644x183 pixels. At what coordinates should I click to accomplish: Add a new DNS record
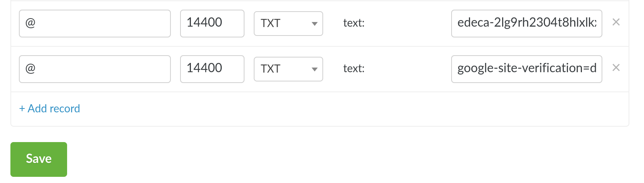(x=50, y=109)
